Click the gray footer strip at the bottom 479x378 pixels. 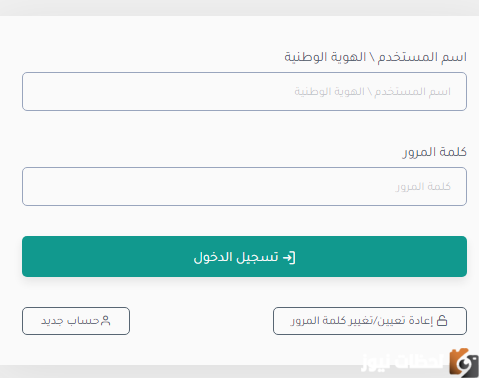[180, 371]
